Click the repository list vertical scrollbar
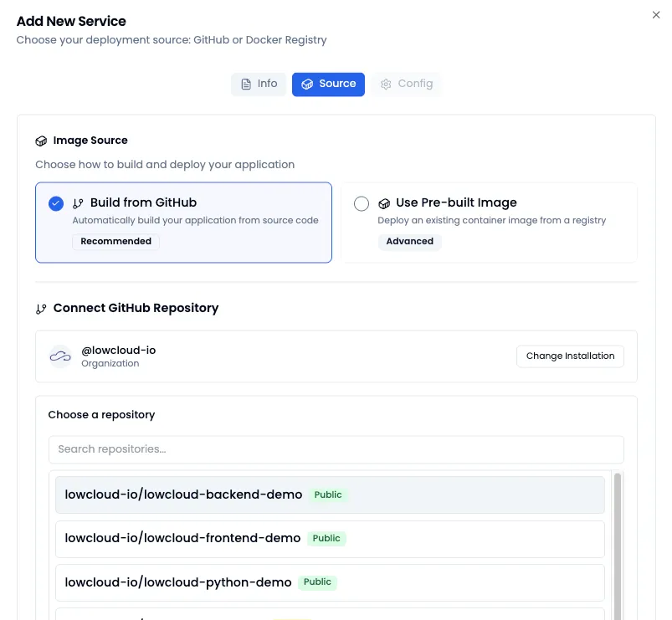672x620 pixels. (x=618, y=544)
